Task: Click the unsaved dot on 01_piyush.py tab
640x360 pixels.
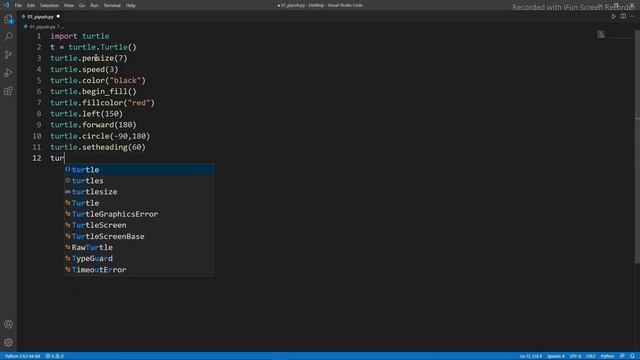Action: coord(58,17)
